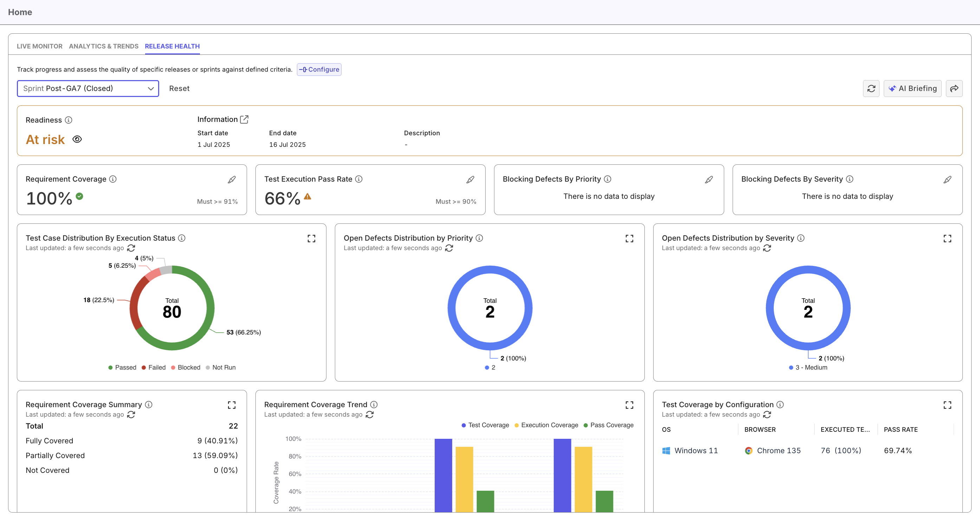Expand Requirement Coverage Summary to fullscreen
This screenshot has width=980, height=521.
pyautogui.click(x=232, y=405)
